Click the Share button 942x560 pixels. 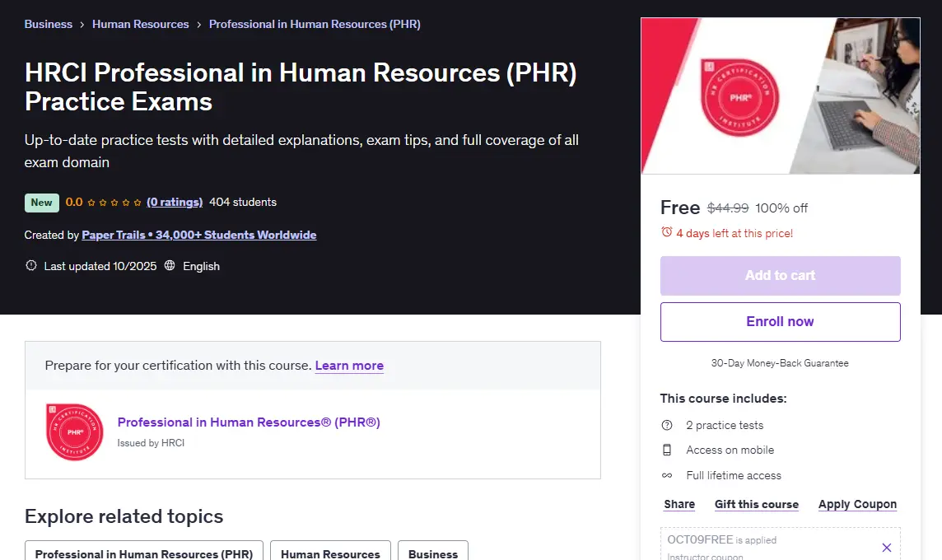pyautogui.click(x=679, y=504)
